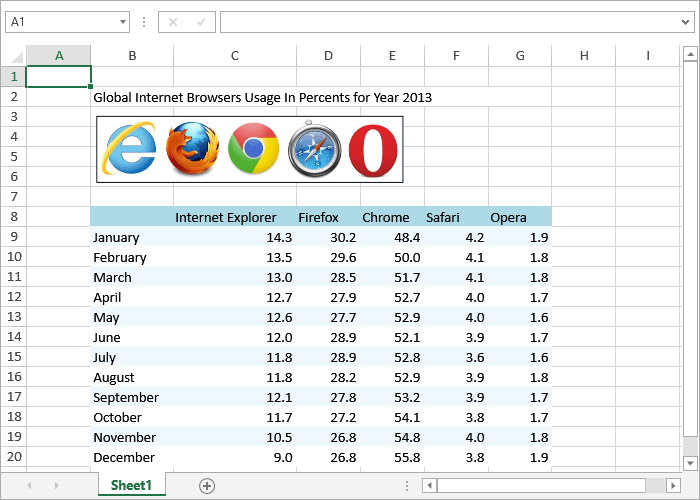Click the cell with value 48.4
The width and height of the screenshot is (700, 500).
tap(392, 237)
